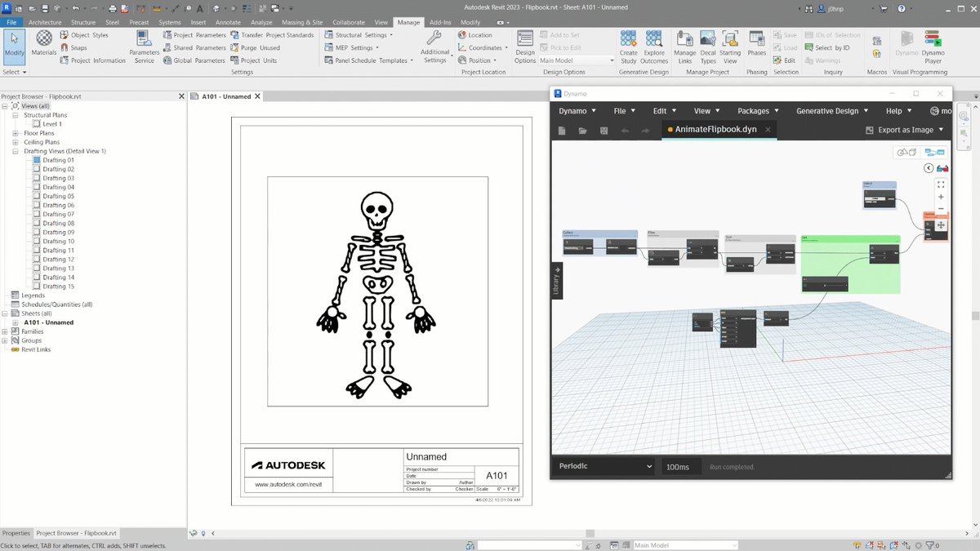Open the Annotate ribbon tab
The image size is (980, 551).
(229, 22)
